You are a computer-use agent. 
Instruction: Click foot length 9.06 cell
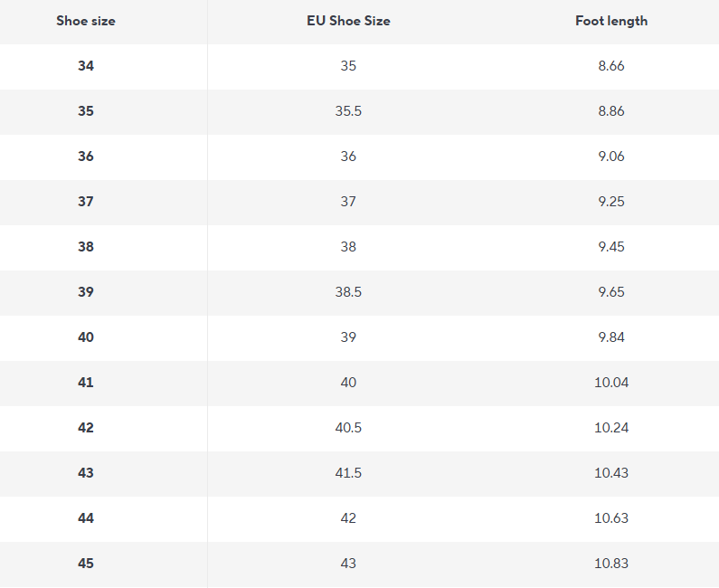point(611,156)
